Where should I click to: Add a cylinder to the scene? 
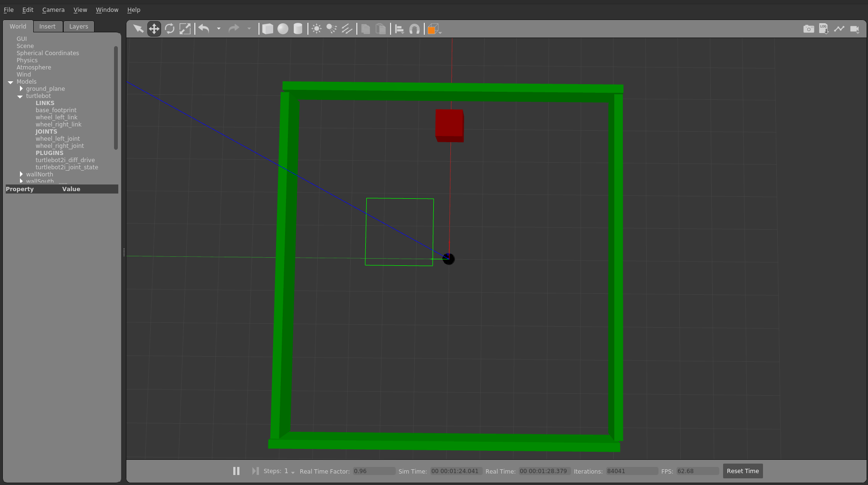click(x=298, y=29)
